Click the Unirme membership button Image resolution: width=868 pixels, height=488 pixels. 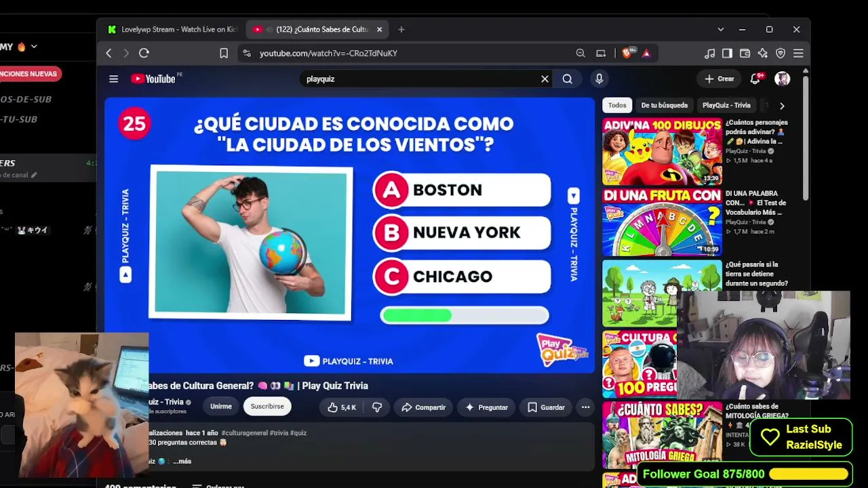pos(221,407)
